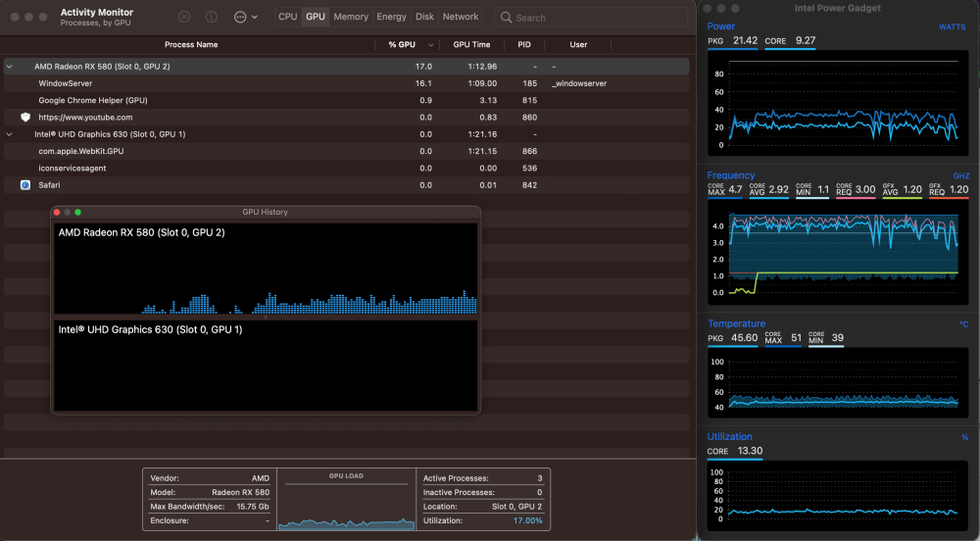Click the AMD Radeon RX 580 history graph
This screenshot has height=541, width=980.
(x=266, y=269)
